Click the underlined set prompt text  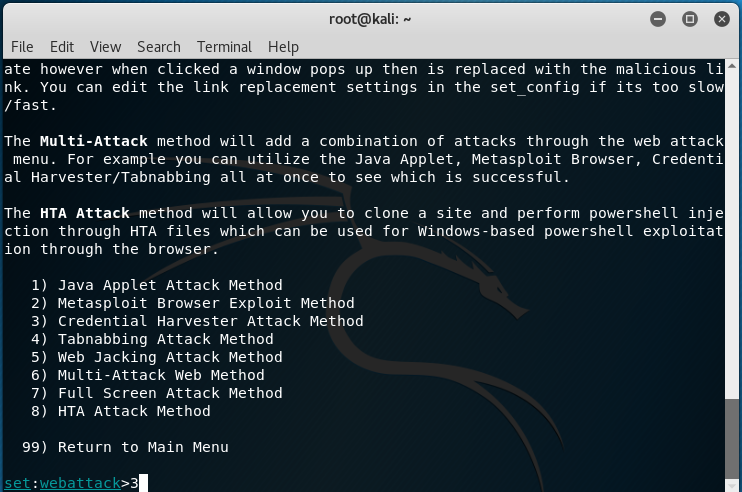(x=17, y=483)
